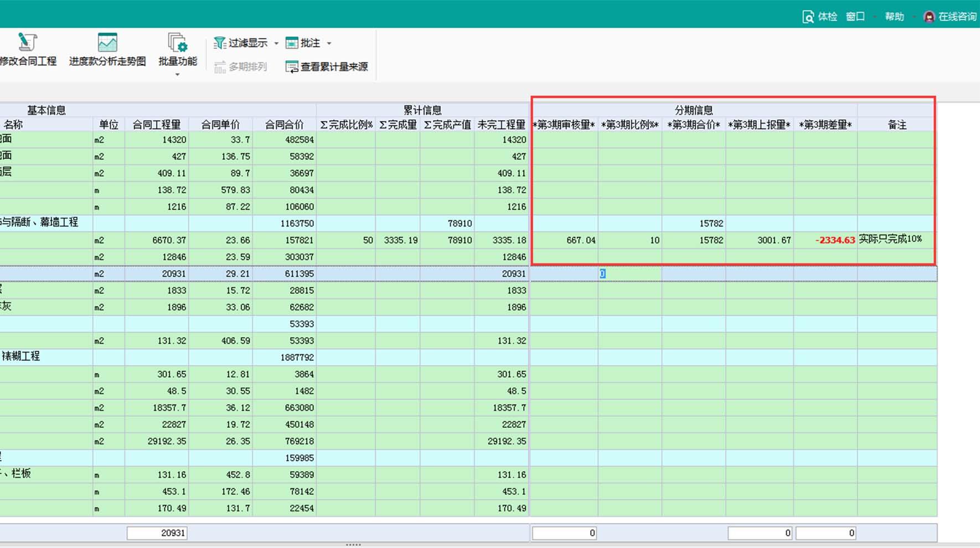Viewport: 980px width, 548px height.
Task: Click the 体检 label
Action: [x=827, y=17]
